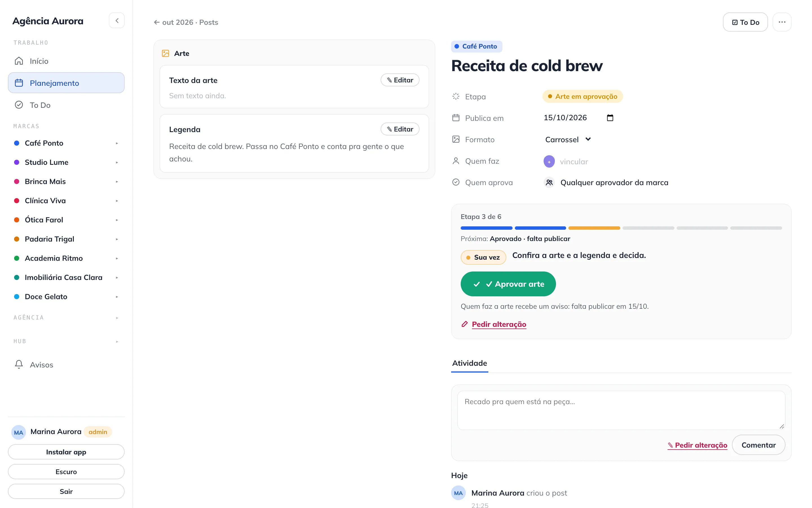The image size is (812, 508).
Task: Click the Instalar app button
Action: coord(66,452)
